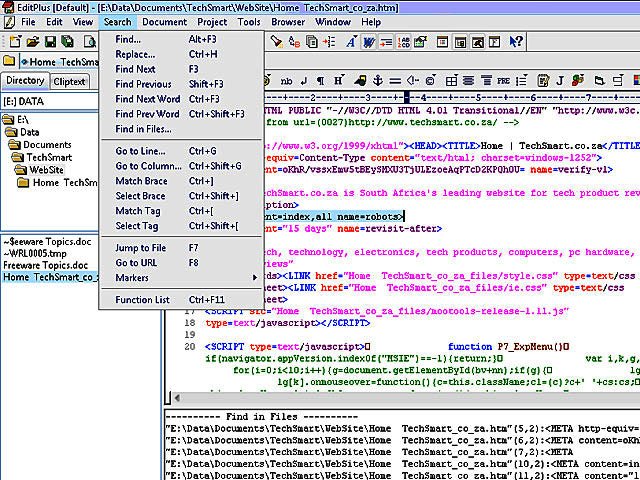Choose Go to Line from Search menu

(x=140, y=151)
